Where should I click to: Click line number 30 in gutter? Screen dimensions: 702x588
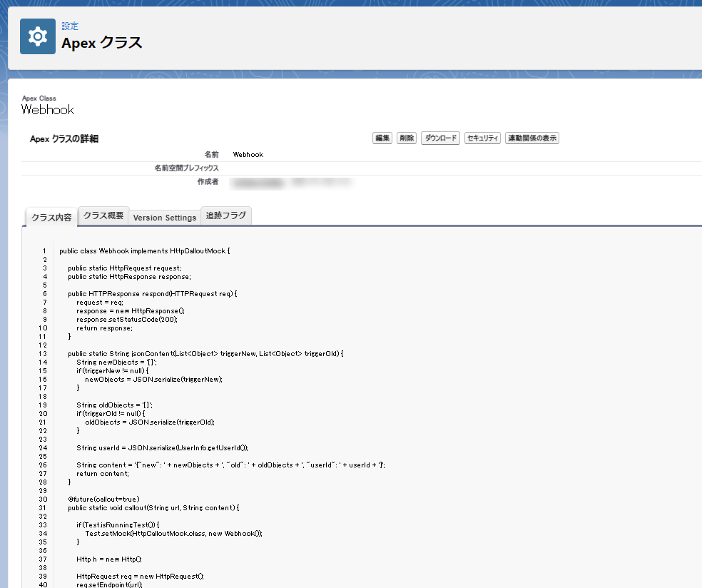point(43,500)
